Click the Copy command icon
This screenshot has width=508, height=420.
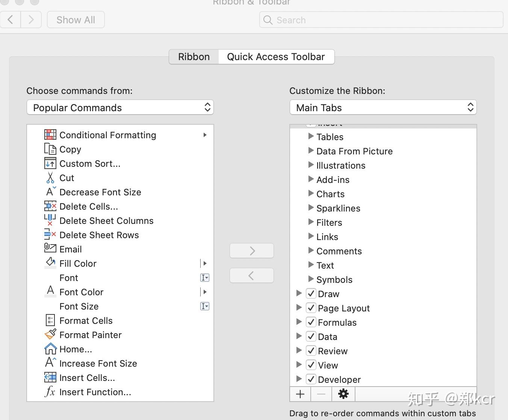point(50,149)
